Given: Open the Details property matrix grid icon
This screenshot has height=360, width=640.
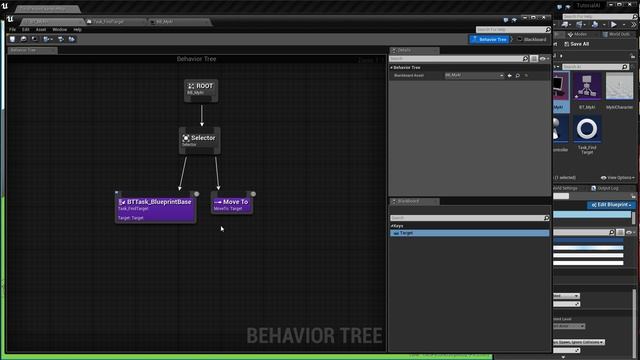Looking at the screenshot, I should 534,59.
